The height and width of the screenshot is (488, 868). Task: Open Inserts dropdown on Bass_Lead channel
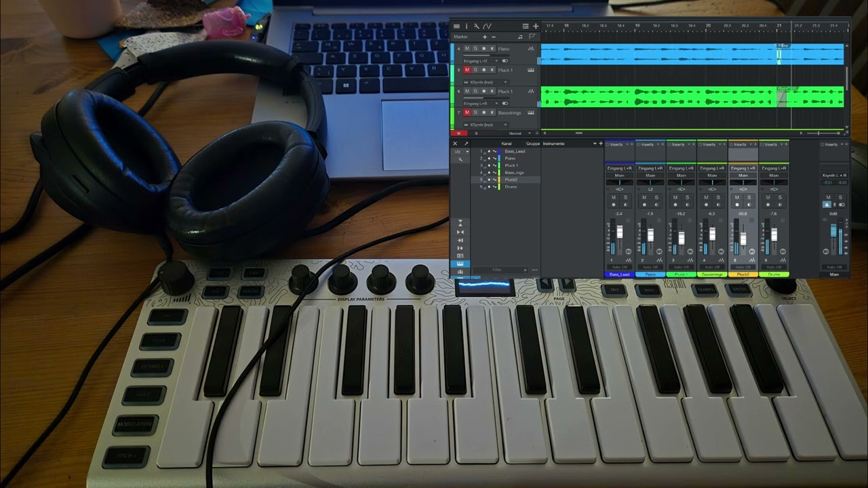[x=627, y=144]
